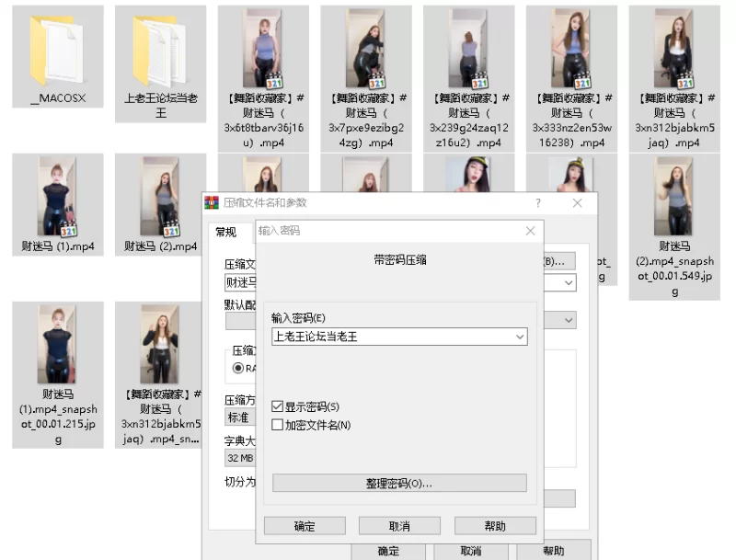
Task: Select the RAR format radio button
Action: 238,368
